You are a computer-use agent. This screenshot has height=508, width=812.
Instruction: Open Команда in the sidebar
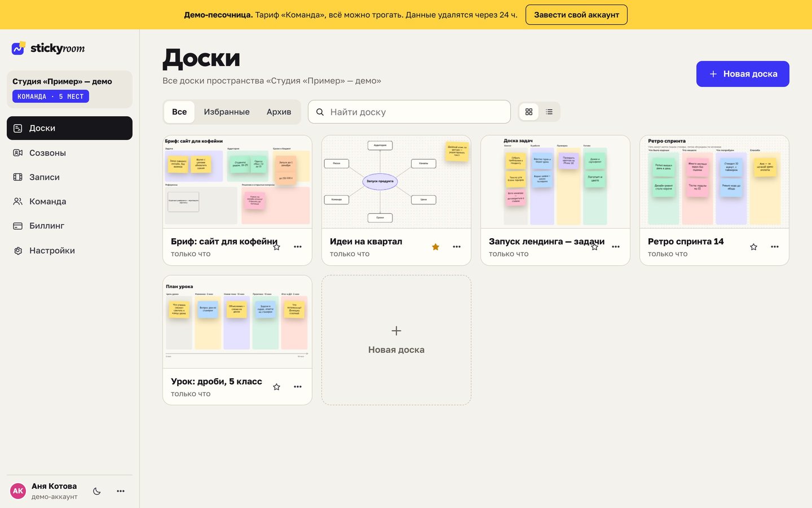pyautogui.click(x=69, y=201)
